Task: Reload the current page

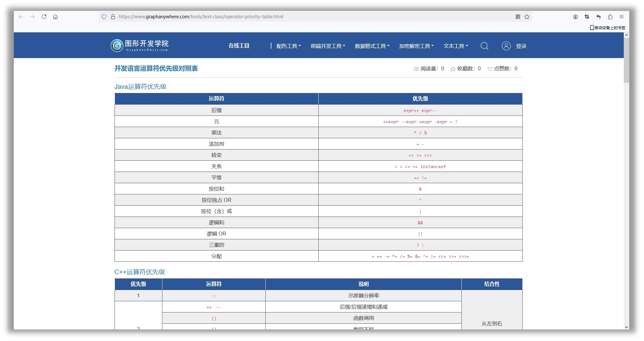Action: tap(44, 17)
